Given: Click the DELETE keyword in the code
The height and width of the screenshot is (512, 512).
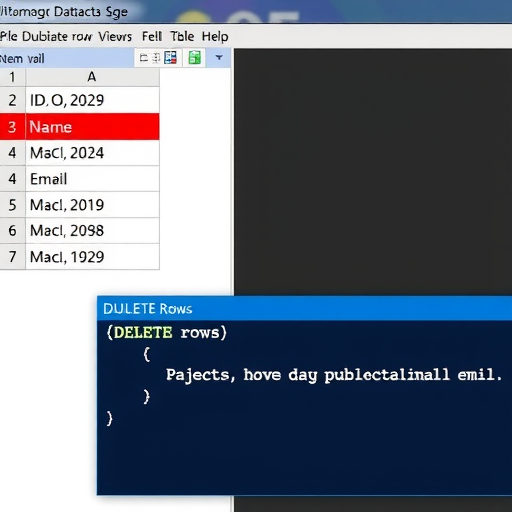Looking at the screenshot, I should click(143, 333).
